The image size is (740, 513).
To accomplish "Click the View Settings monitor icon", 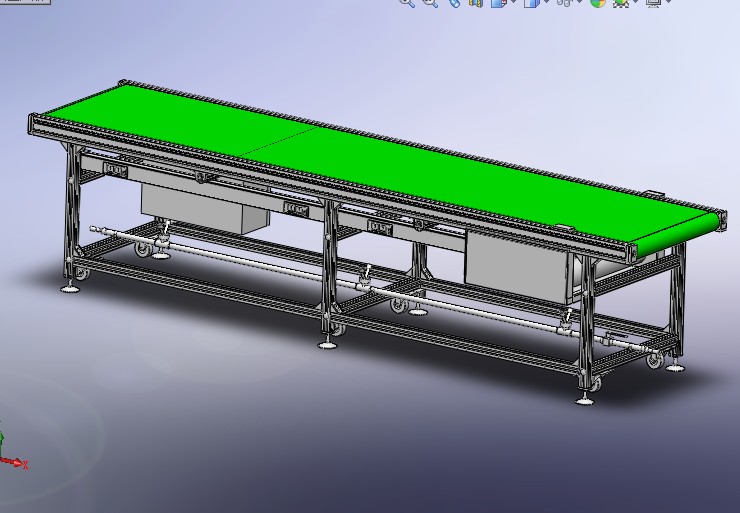I will [654, 2].
